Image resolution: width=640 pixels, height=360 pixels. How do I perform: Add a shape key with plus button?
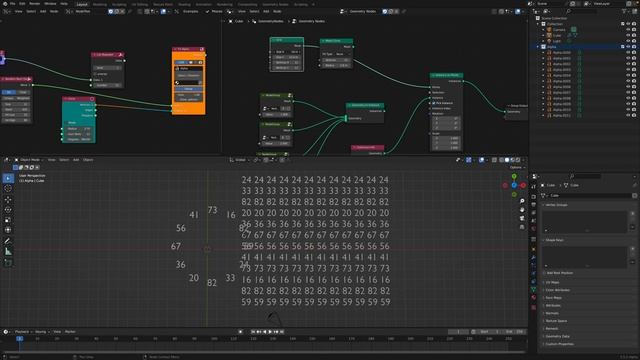coord(633,248)
